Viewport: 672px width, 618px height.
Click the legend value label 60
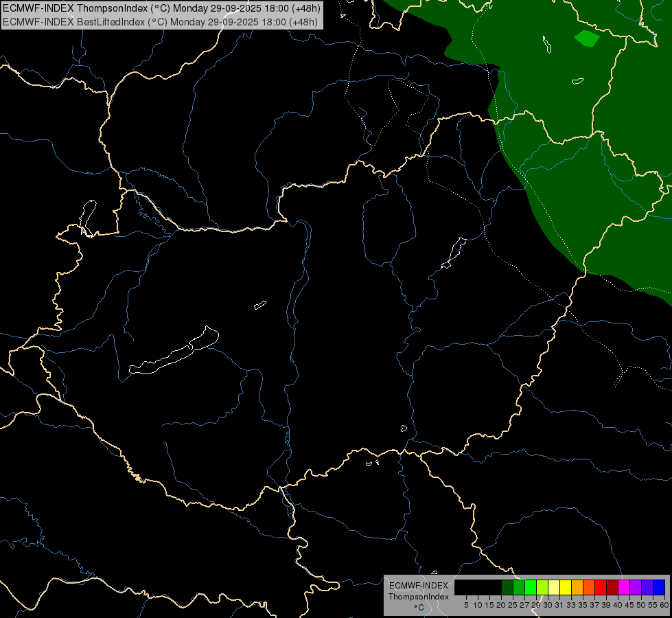pos(664,605)
